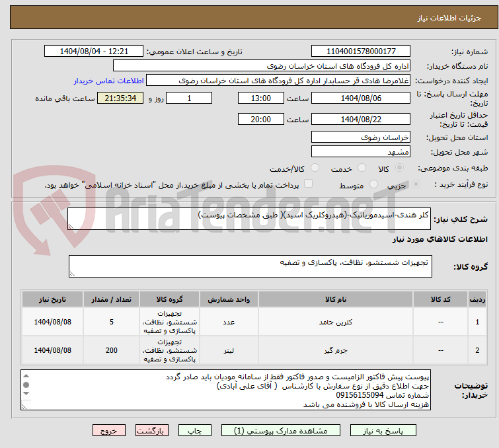Screen dimensions: 499x448
Task: Open اطلاعات تماس خریدار link
Action: 109,81
